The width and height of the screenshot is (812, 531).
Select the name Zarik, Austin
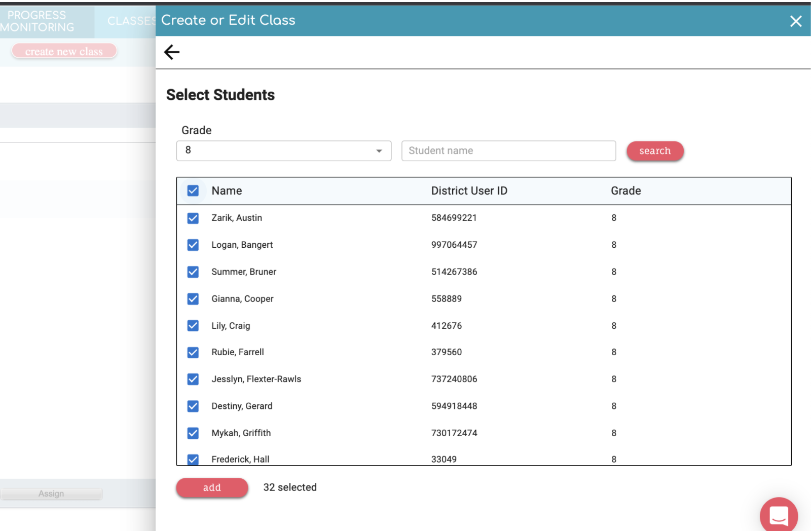[237, 218]
